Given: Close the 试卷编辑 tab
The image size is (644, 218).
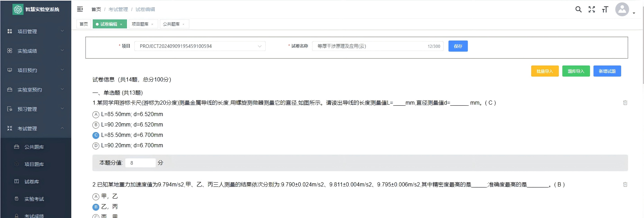Looking at the screenshot, I should [121, 24].
